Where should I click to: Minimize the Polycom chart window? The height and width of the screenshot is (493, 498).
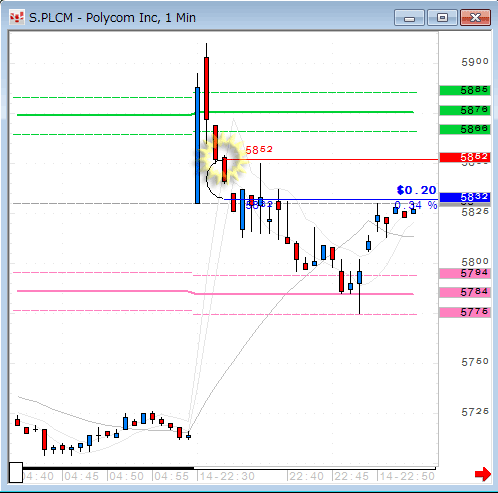(409, 18)
